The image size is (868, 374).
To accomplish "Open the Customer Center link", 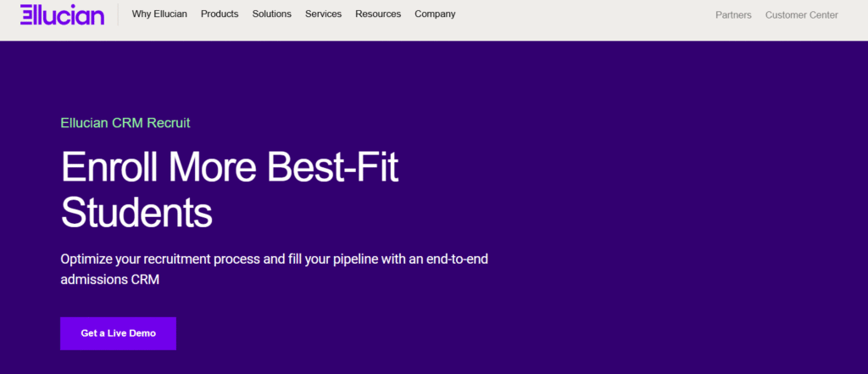I will click(801, 15).
